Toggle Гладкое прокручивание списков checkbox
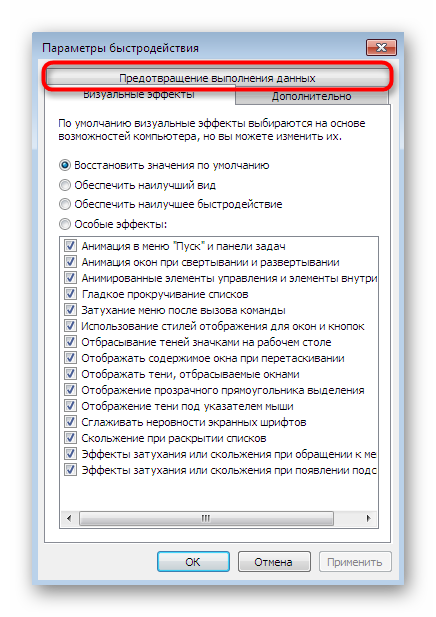 (x=70, y=294)
